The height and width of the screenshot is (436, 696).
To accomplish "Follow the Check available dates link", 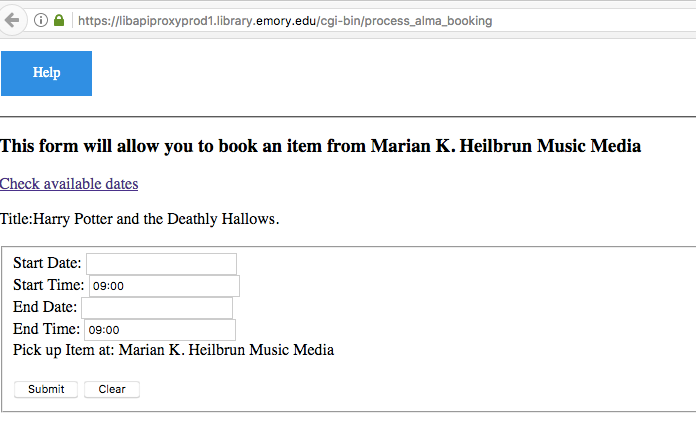I will [x=69, y=184].
